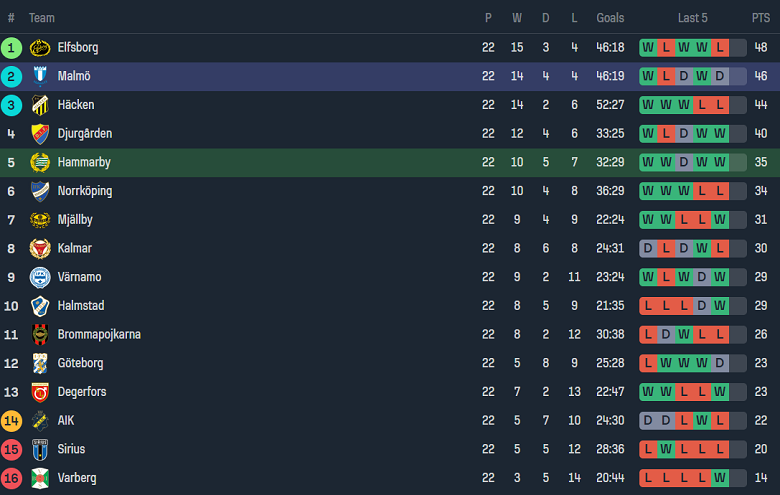The height and width of the screenshot is (495, 780).
Task: Click Varberg's latest win form badge
Action: tap(720, 478)
